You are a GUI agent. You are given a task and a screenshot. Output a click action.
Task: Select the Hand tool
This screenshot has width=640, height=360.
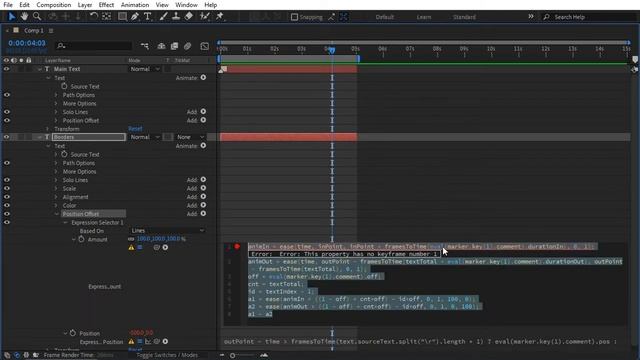tap(24, 16)
